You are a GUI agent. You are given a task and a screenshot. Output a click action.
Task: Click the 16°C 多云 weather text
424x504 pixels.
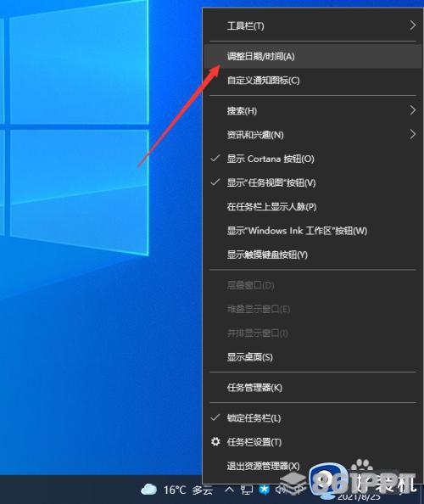[188, 490]
